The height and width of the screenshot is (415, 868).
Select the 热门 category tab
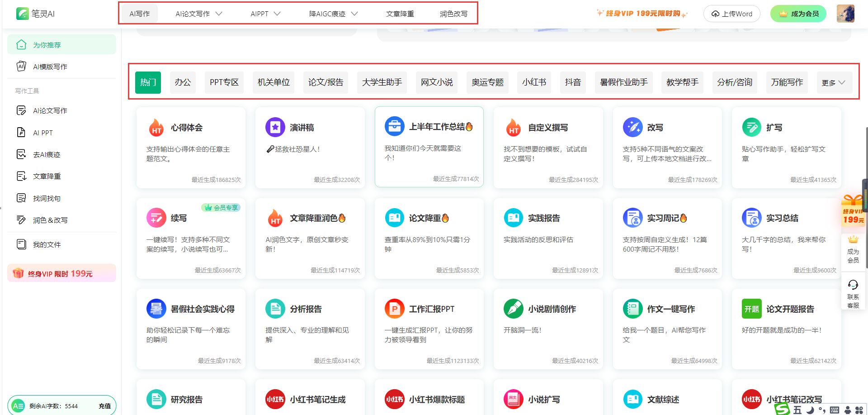[x=148, y=82]
